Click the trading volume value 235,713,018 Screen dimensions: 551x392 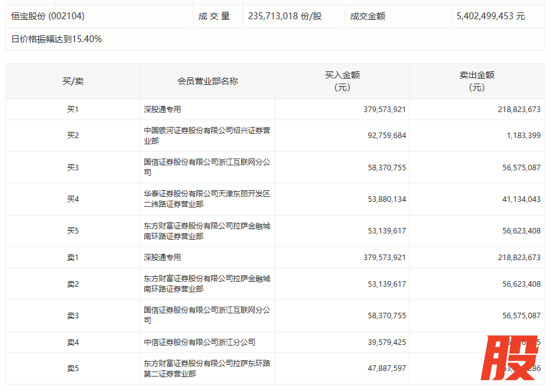tap(284, 16)
